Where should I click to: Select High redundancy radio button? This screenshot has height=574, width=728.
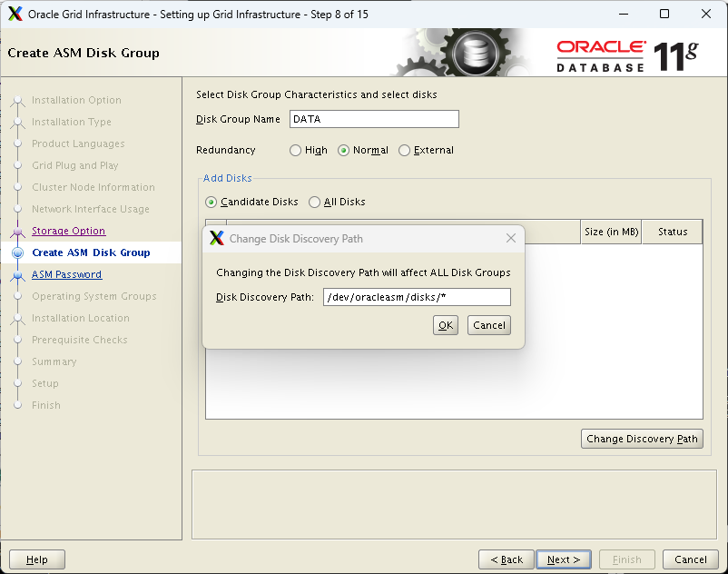click(295, 151)
